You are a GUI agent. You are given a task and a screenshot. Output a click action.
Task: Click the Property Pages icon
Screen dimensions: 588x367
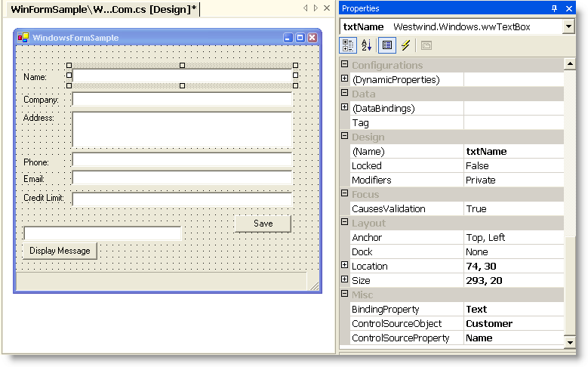coord(426,45)
